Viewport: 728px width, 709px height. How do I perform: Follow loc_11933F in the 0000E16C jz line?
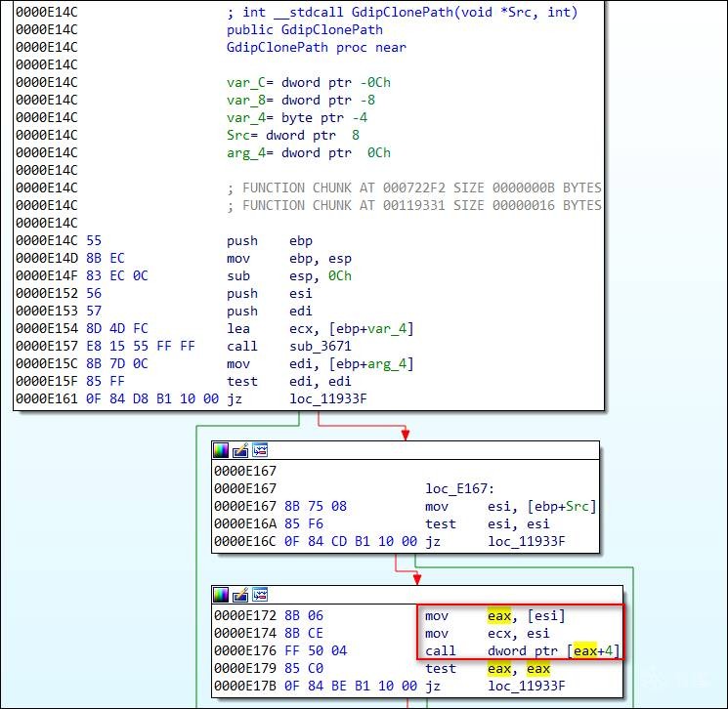coord(527,541)
